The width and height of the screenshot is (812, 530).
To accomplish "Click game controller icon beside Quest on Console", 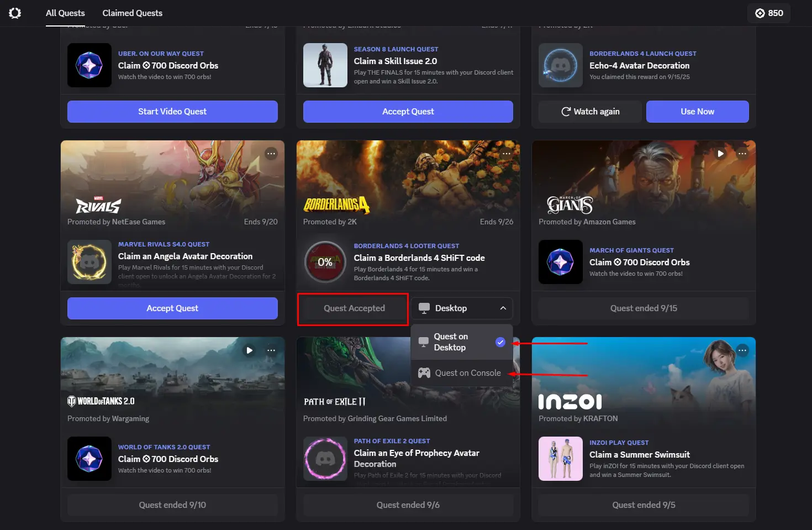I will click(424, 373).
